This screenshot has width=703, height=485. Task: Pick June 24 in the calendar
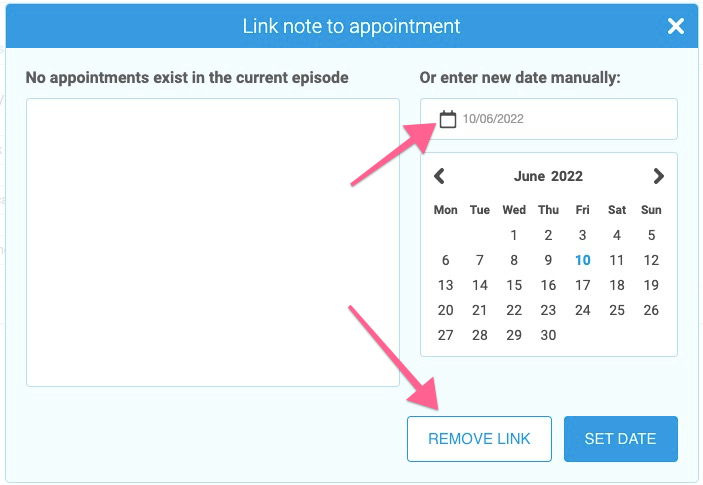(x=583, y=310)
